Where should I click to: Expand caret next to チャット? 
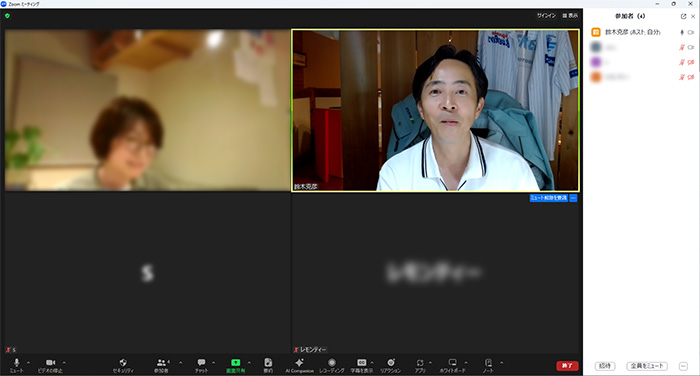[213, 363]
